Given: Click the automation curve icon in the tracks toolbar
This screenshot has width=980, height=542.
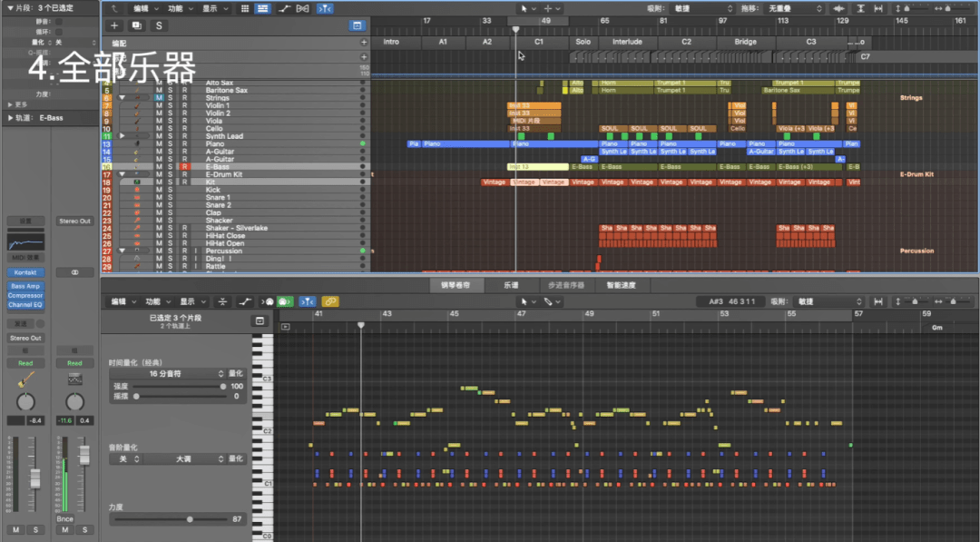Looking at the screenshot, I should click(x=285, y=8).
